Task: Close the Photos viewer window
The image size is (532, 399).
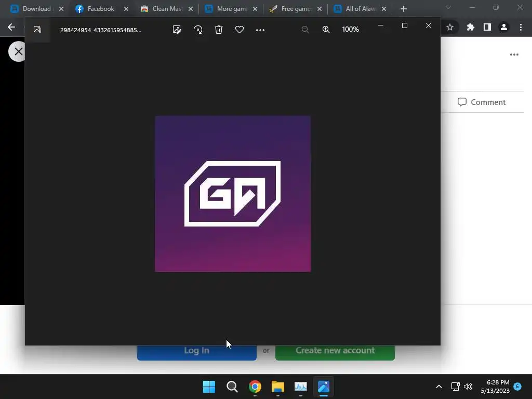Action: pos(429,25)
